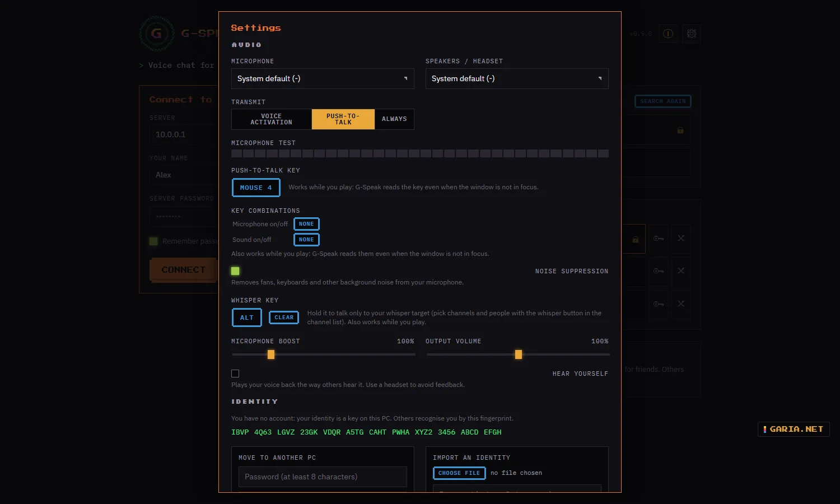
Task: Toggle the Remember password checkbox
Action: [x=153, y=241]
